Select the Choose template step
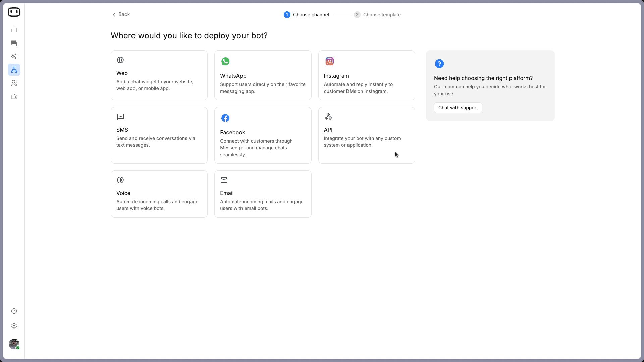Viewport: 644px width, 362px height. point(377,15)
